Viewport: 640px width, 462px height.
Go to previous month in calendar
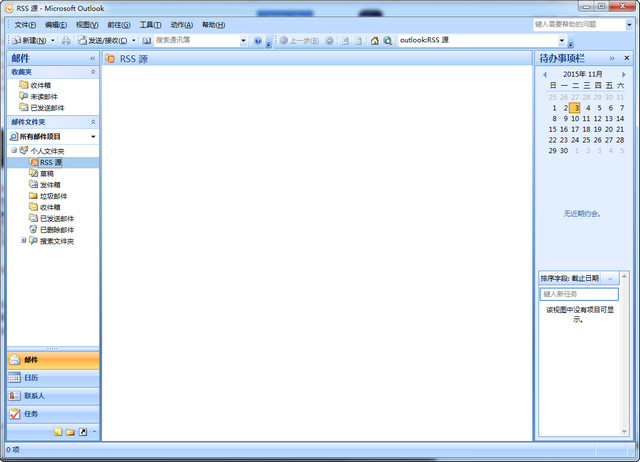[x=545, y=74]
